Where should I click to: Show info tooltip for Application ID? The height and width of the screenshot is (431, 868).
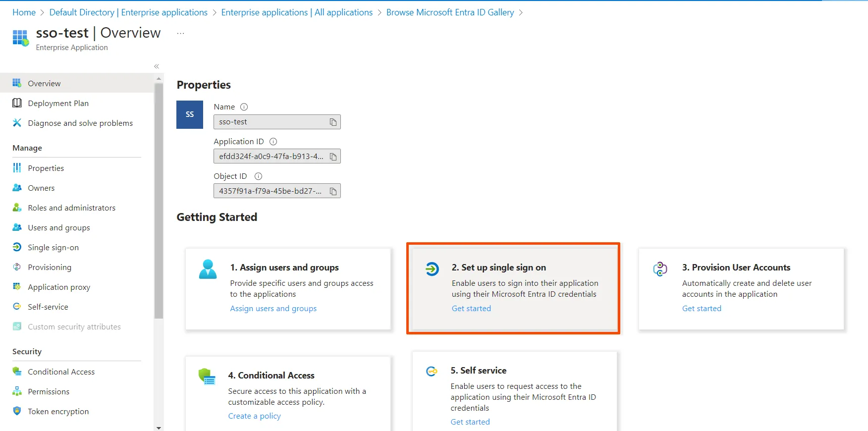click(x=273, y=141)
